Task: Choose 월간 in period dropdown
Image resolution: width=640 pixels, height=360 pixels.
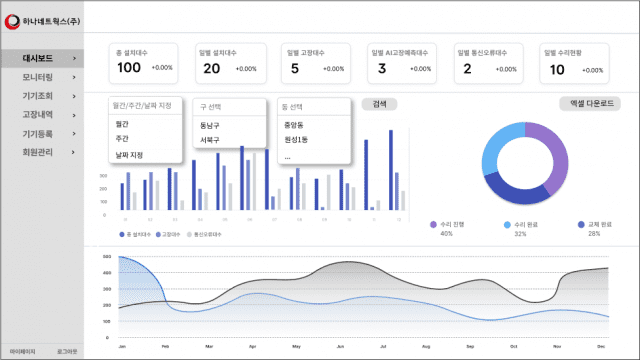Action: pyautogui.click(x=122, y=124)
